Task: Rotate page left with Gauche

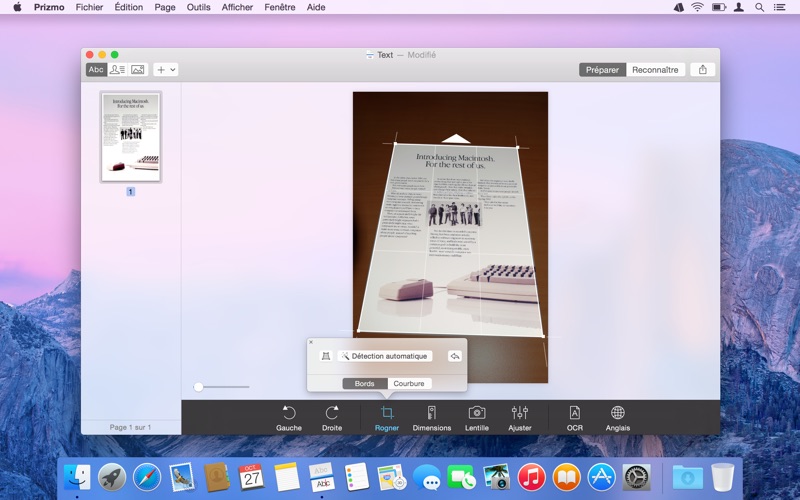Action: [289, 418]
